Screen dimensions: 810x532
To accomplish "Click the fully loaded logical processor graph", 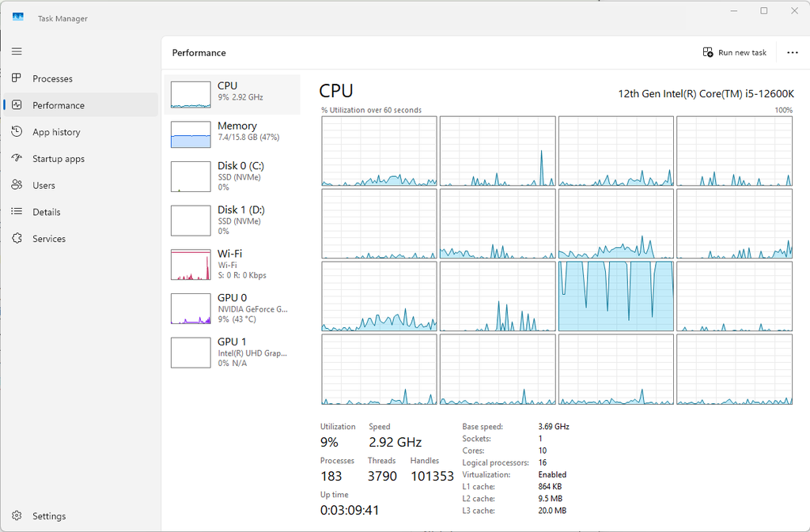I will coord(615,296).
